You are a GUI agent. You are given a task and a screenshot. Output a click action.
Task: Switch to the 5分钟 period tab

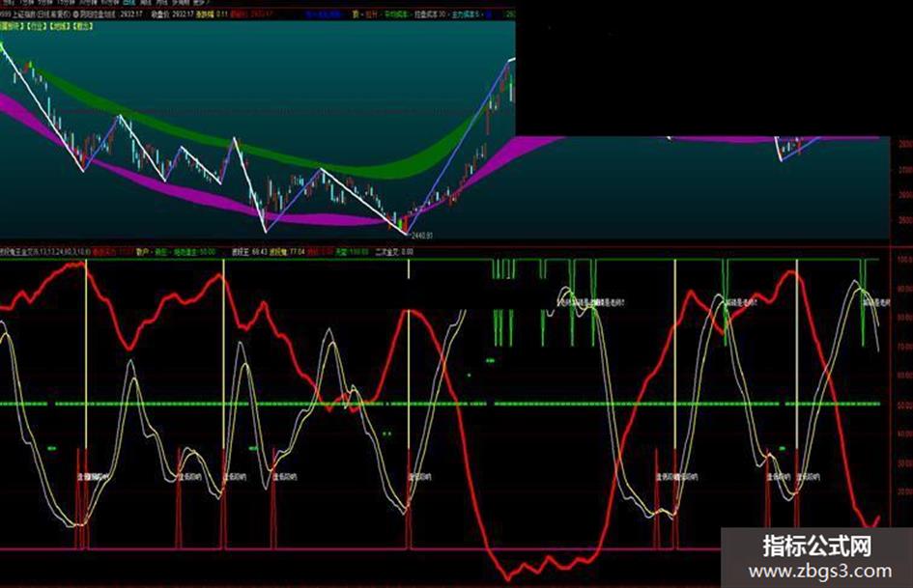[x=46, y=2]
